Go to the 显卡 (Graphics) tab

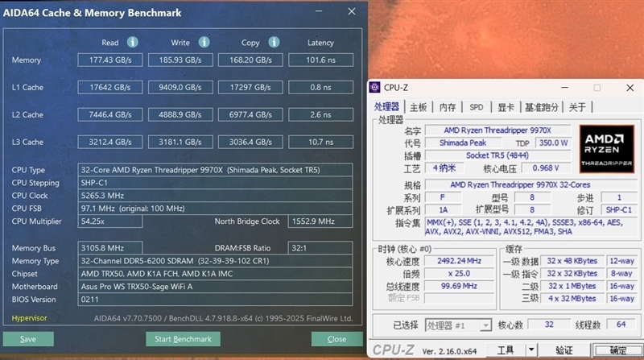(x=506, y=107)
